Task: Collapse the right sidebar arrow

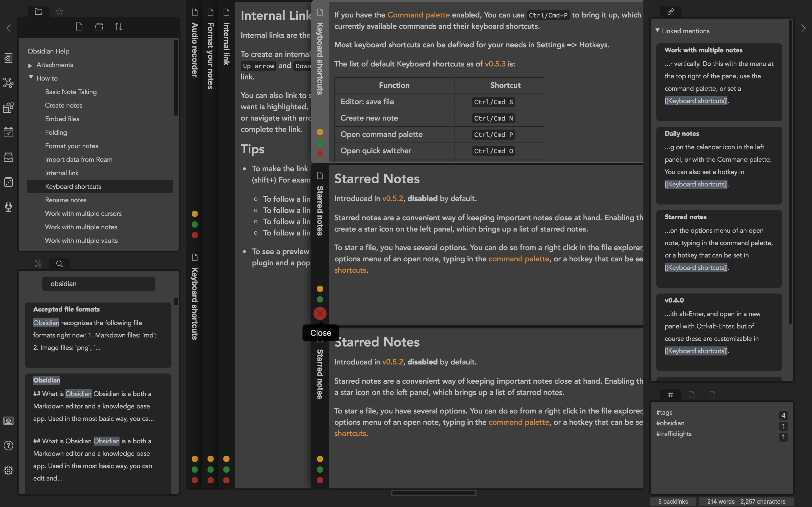Action: (803, 28)
